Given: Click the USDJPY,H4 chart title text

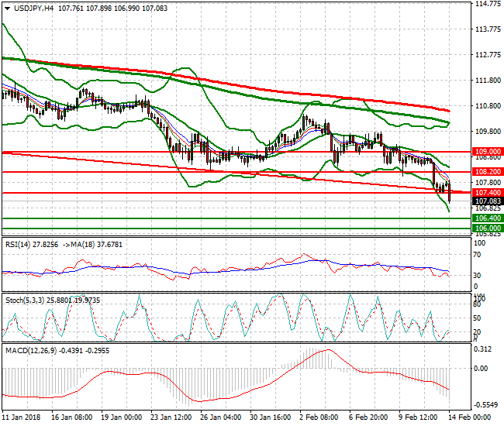Looking at the screenshot, I should [x=34, y=9].
